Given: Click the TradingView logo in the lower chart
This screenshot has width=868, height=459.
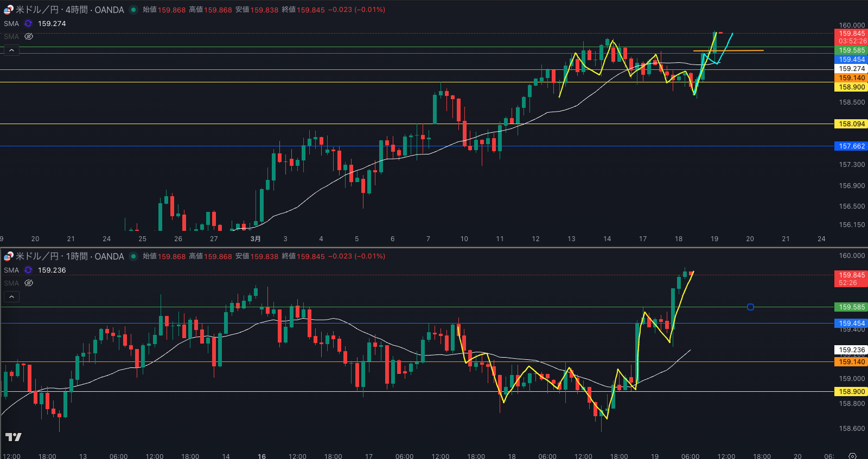Looking at the screenshot, I should click(14, 437).
